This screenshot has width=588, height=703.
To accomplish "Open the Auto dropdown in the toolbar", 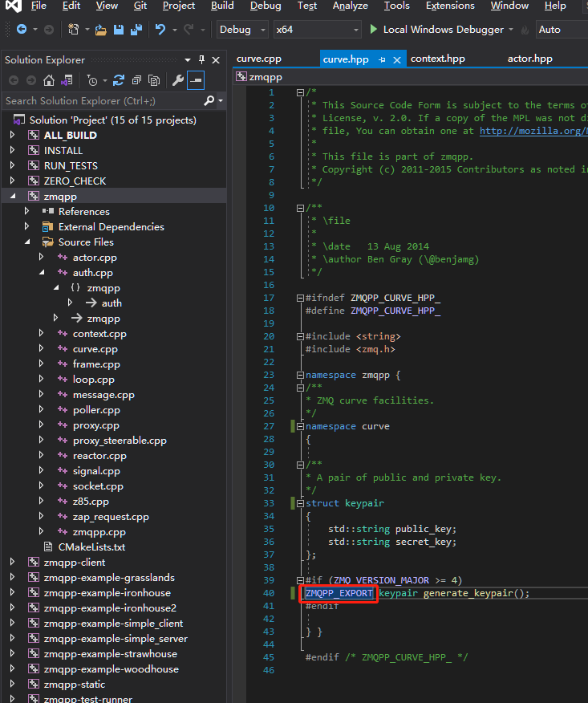I will point(562,30).
